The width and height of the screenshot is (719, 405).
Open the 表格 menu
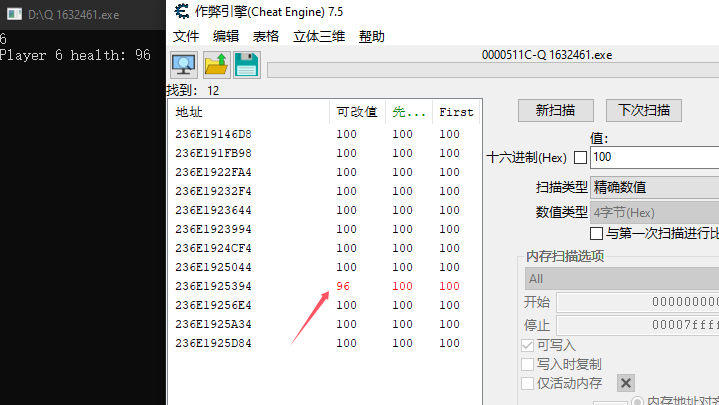[265, 36]
